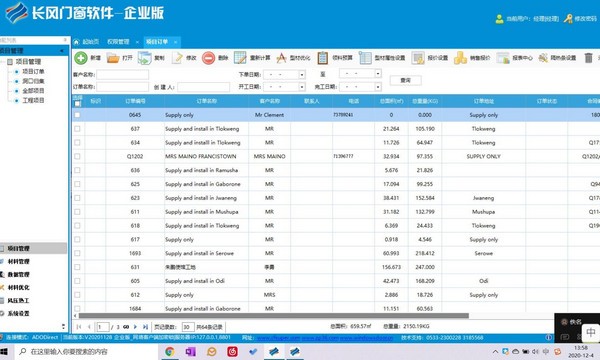Click the trash bin icon in the toolbar
This screenshot has height=360, width=600.
click(x=589, y=58)
